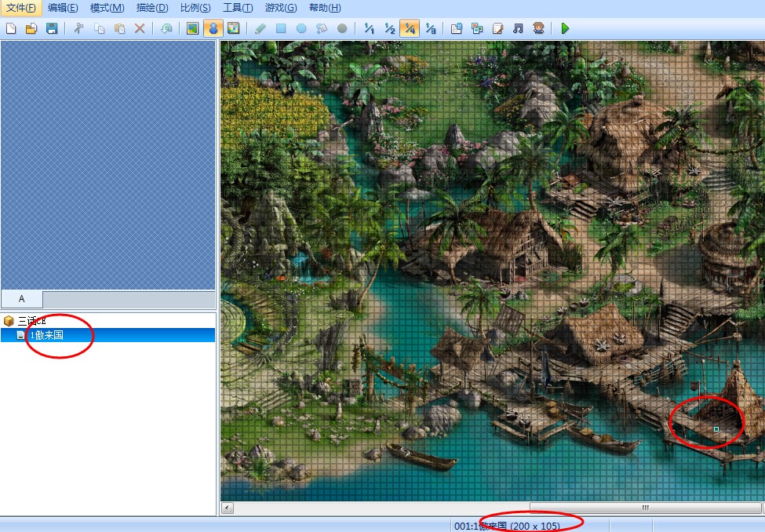Open the character face icon tool
The height and width of the screenshot is (532, 765).
point(538,28)
